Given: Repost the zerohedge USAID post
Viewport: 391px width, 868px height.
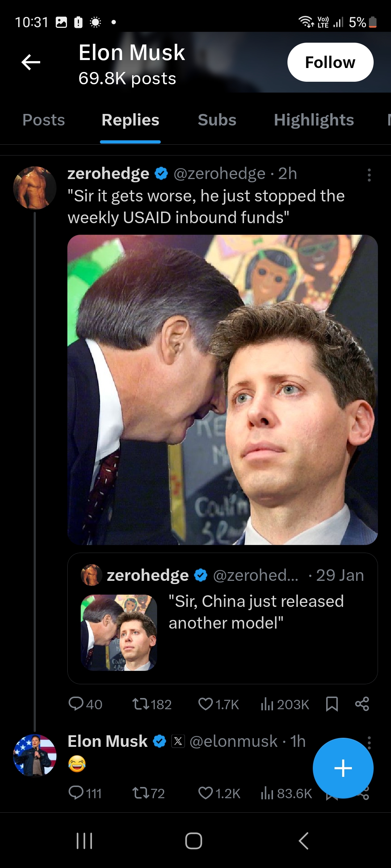Looking at the screenshot, I should (152, 704).
